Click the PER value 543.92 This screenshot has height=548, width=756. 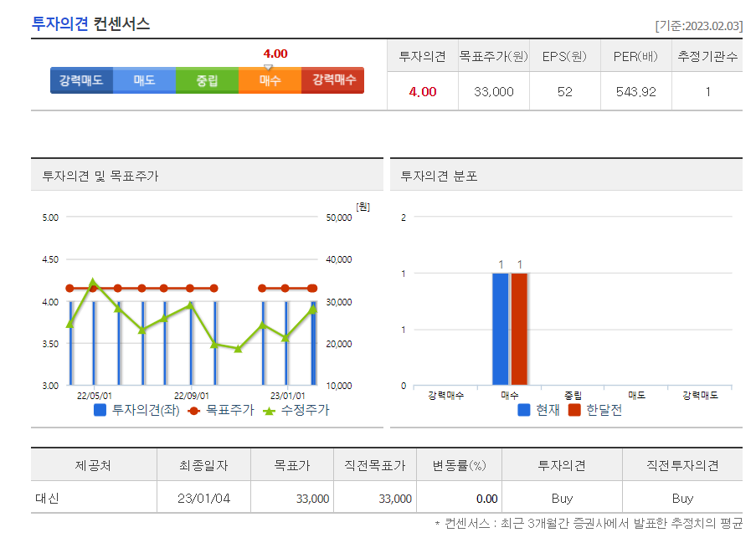coord(636,91)
